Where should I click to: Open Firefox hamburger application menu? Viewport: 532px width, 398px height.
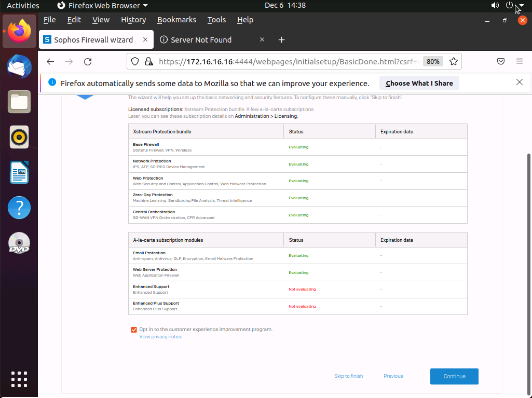point(519,62)
